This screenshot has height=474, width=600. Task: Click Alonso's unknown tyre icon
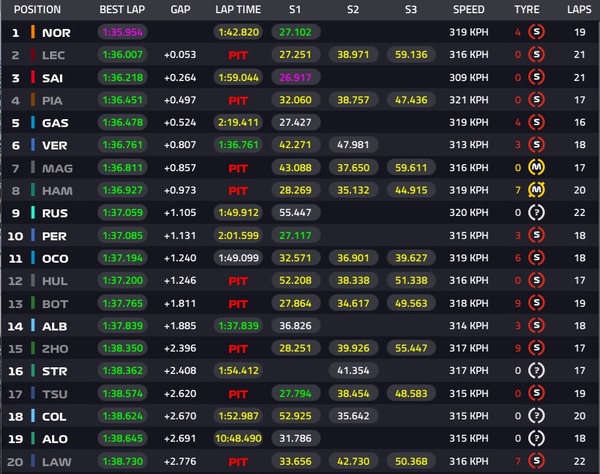pyautogui.click(x=536, y=438)
